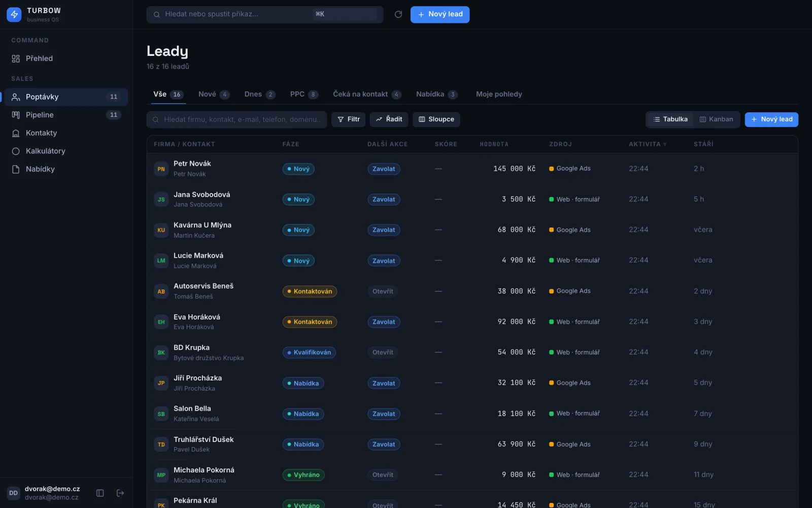Click Nový lead button in top bar
The width and height of the screenshot is (812, 508).
coord(440,14)
